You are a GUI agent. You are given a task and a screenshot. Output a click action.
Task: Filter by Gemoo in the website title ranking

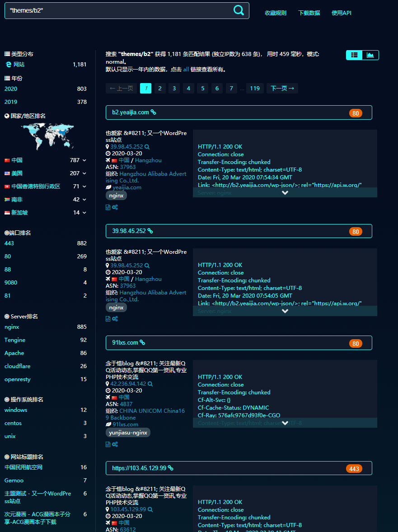[14, 481]
